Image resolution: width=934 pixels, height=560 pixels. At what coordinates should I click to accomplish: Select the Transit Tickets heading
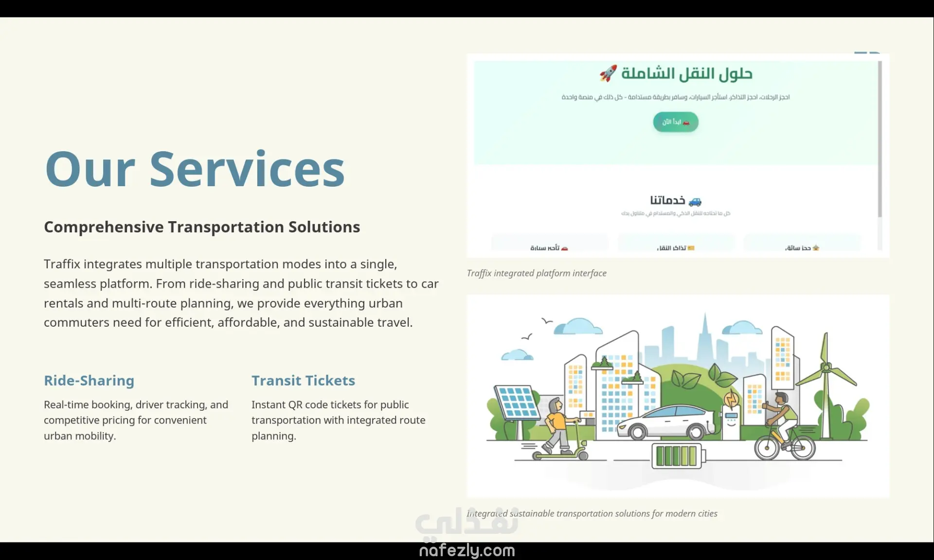point(303,381)
